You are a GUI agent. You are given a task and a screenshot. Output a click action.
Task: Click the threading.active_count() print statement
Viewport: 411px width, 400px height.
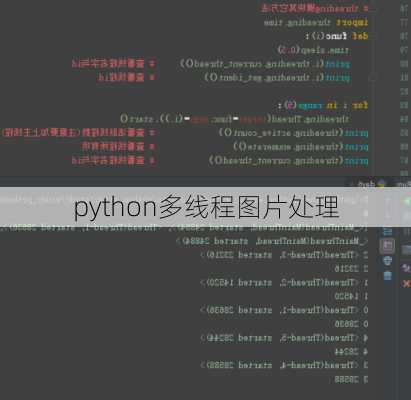point(294,133)
